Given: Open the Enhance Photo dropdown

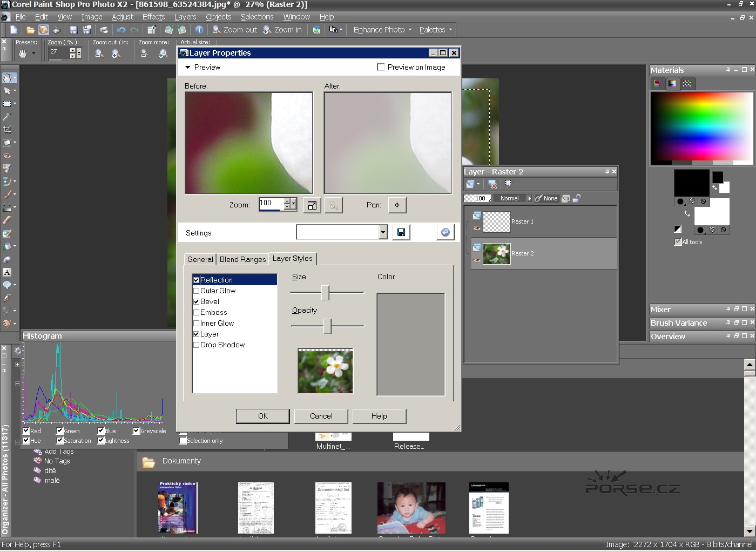Looking at the screenshot, I should coord(410,30).
